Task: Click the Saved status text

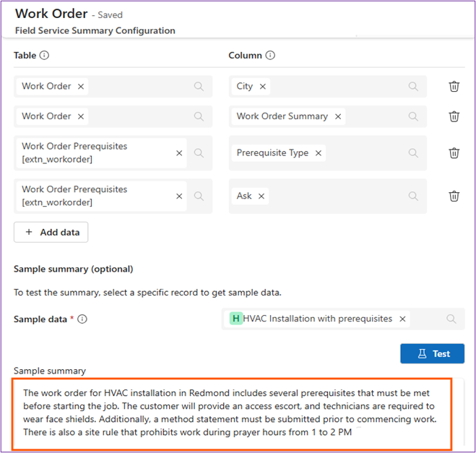Action: 110,15
